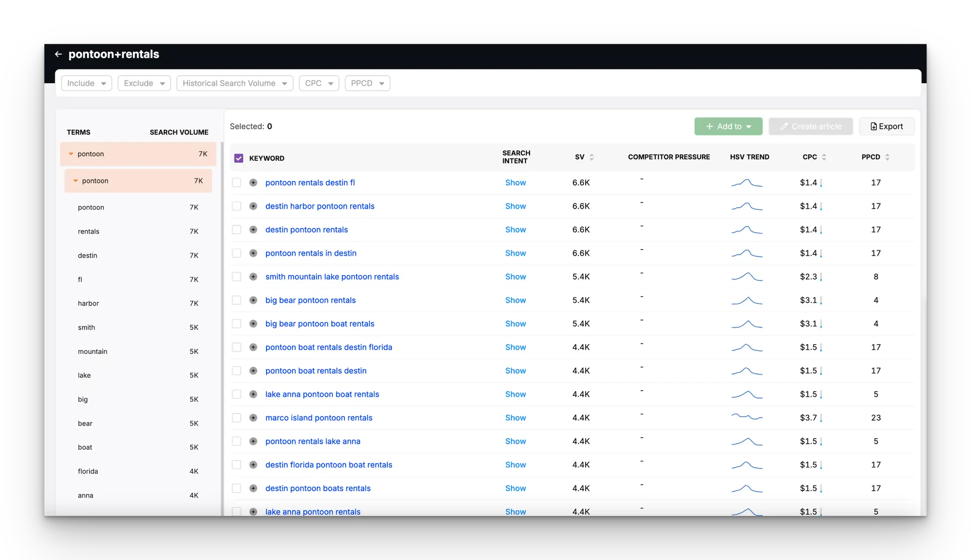Open HSV trend chart for marco island pontoon rentals
Image resolution: width=971 pixels, height=560 pixels.
[x=747, y=417]
